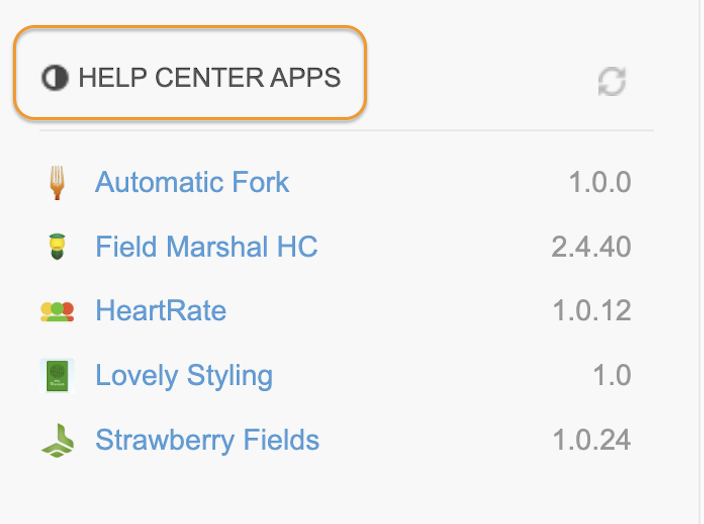Open the Lovely Styling app link
The height and width of the screenshot is (524, 704).
(184, 376)
